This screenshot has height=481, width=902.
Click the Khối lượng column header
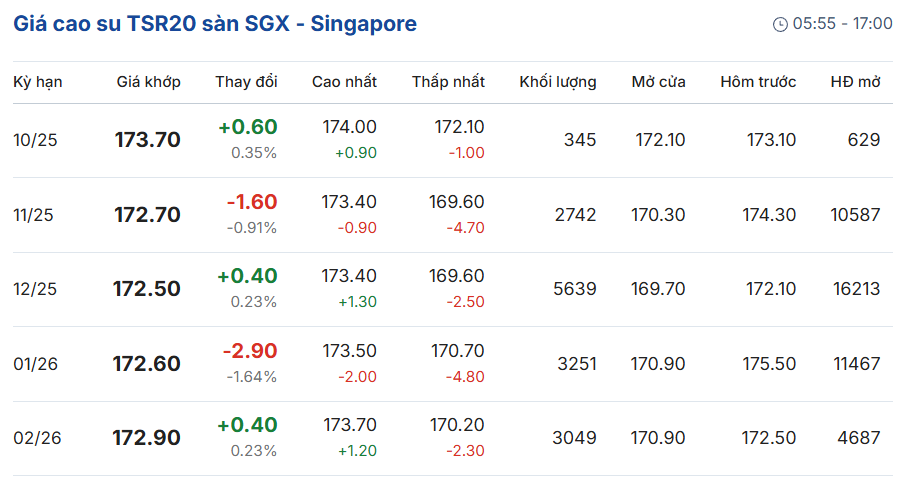(x=557, y=82)
